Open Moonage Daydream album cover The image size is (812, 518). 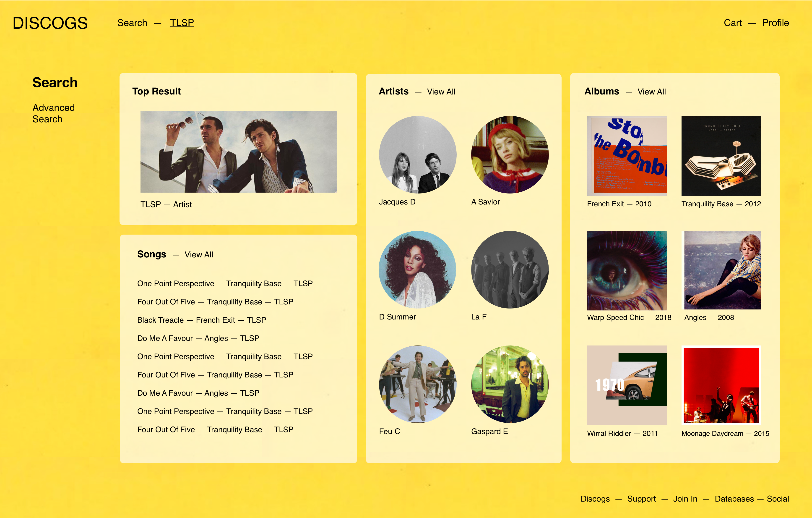tap(721, 385)
